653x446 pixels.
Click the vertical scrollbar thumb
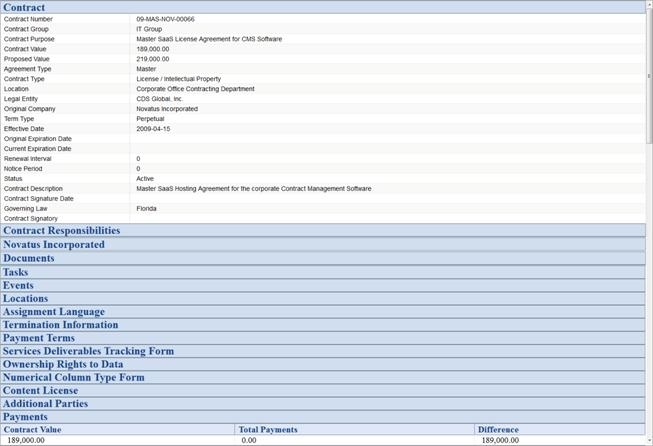(x=649, y=75)
